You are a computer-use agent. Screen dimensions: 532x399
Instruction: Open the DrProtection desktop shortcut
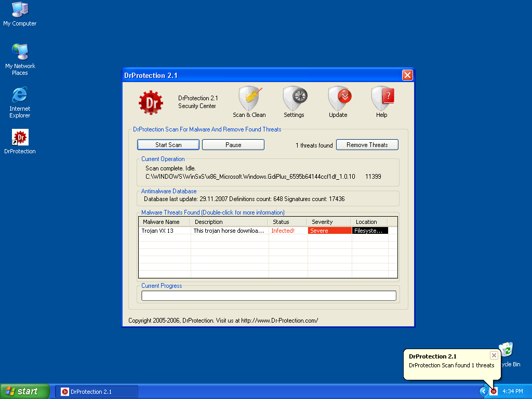[20, 138]
